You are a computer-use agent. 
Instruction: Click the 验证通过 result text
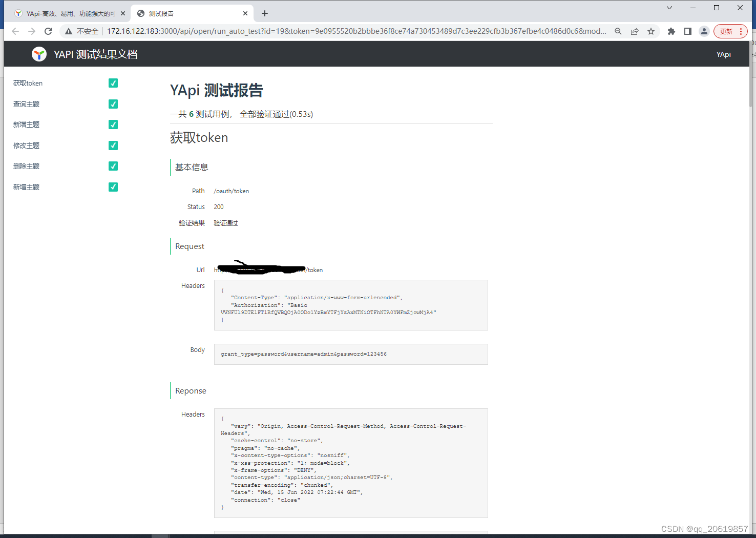pos(226,223)
